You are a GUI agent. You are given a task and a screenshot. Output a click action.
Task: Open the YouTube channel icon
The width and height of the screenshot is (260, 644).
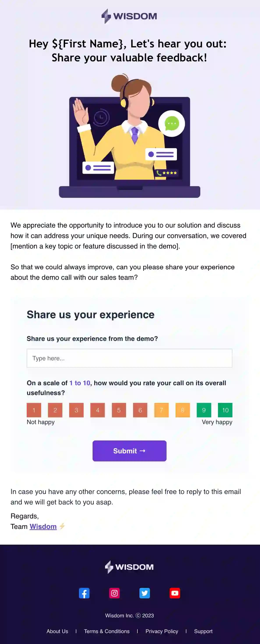175,593
